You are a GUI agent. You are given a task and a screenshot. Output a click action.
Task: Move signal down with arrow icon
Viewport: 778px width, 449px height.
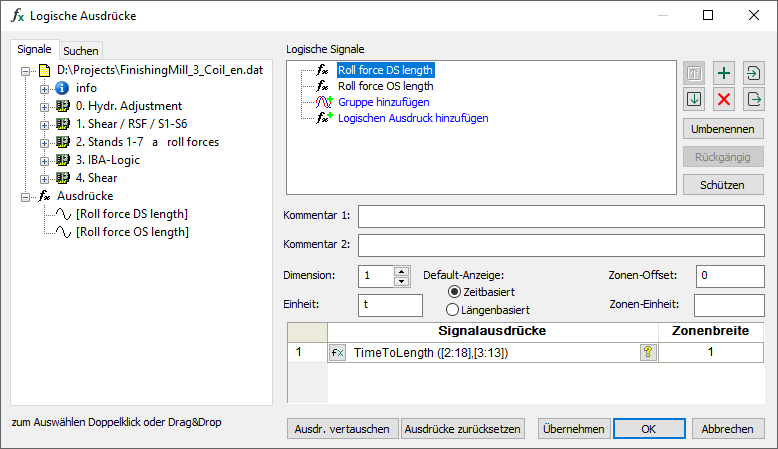click(695, 99)
